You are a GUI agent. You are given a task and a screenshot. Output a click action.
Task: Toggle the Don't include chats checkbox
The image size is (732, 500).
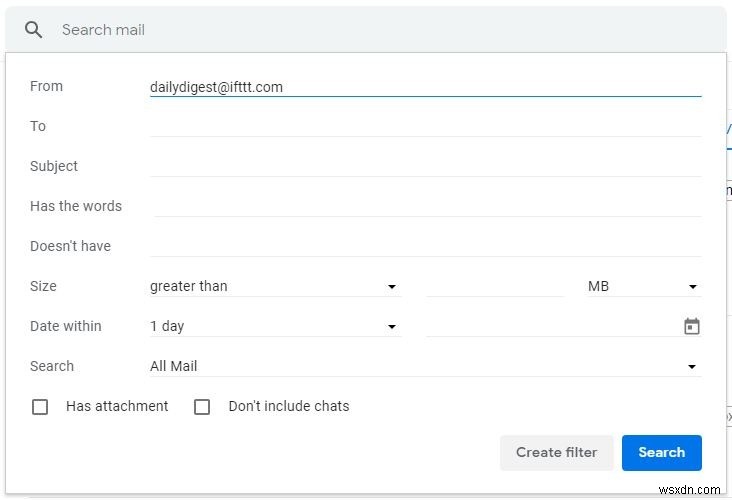pos(202,407)
